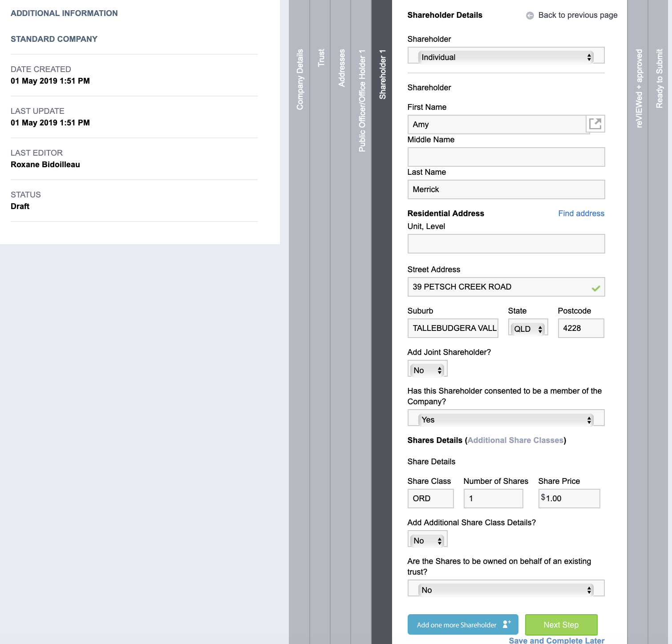Open the pop-out icon next to First Name

click(x=596, y=124)
